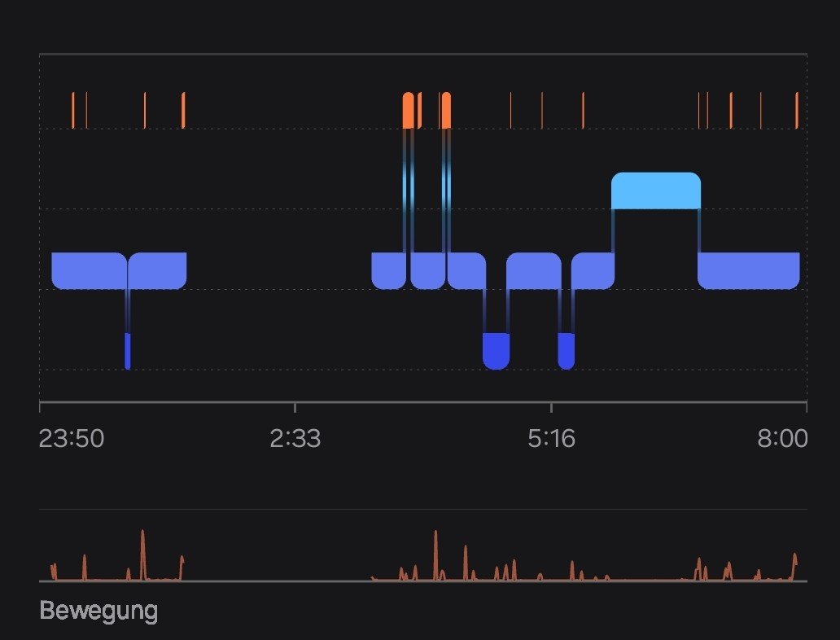Click the 8:00 time axis label
This screenshot has width=840, height=640.
782,440
